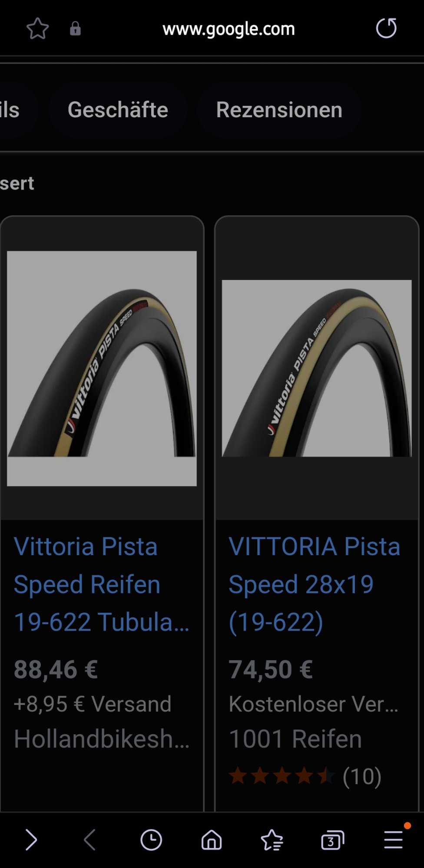Open Vittoria Pista Speed Reifen 19-622 link
Image resolution: width=424 pixels, height=868 pixels.
pos(102,584)
